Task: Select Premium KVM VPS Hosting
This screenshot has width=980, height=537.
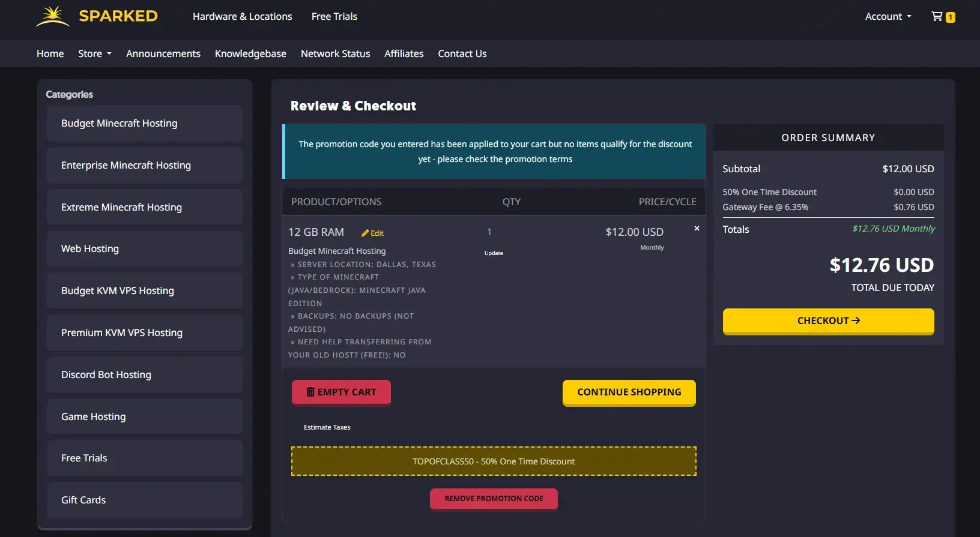Action: 145,332
